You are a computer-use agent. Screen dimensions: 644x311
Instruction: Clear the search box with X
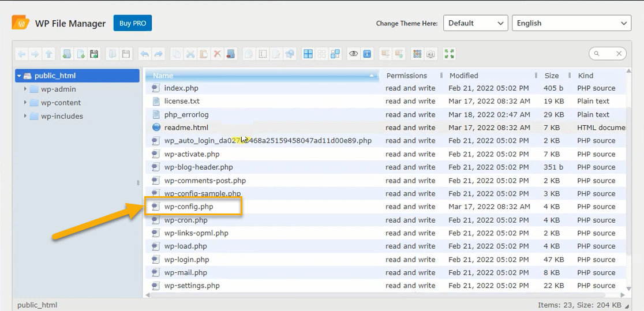(619, 54)
